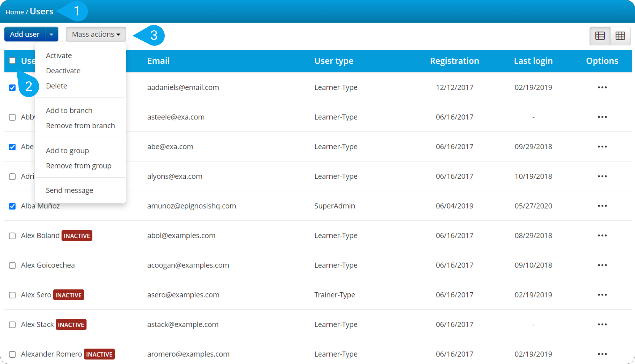Image resolution: width=635 pixels, height=364 pixels.
Task: Select Add to group menu entry
Action: pyautogui.click(x=67, y=151)
